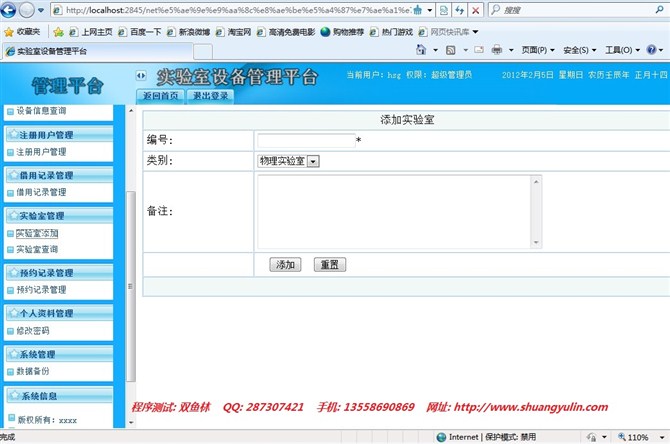Open the 数据备份 sidebar link
The width and height of the screenshot is (670, 444).
coord(33,371)
